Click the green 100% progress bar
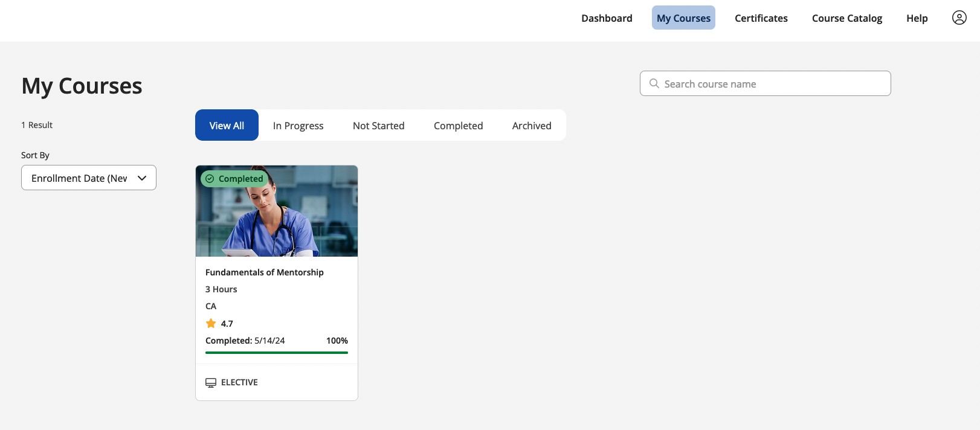 point(277,352)
